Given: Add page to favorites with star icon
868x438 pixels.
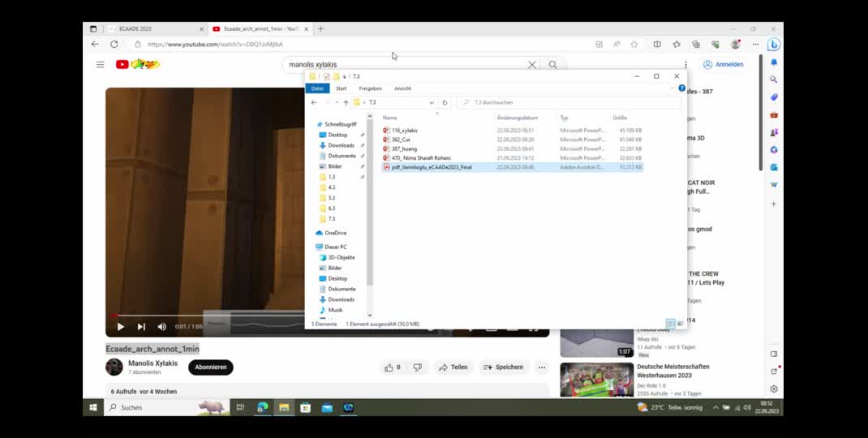Looking at the screenshot, I should click(x=634, y=45).
